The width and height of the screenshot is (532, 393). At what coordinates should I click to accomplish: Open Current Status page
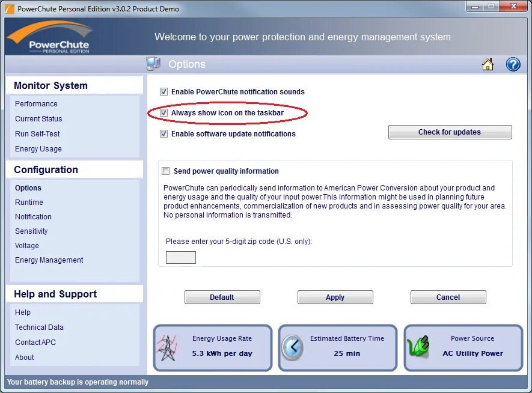click(38, 118)
